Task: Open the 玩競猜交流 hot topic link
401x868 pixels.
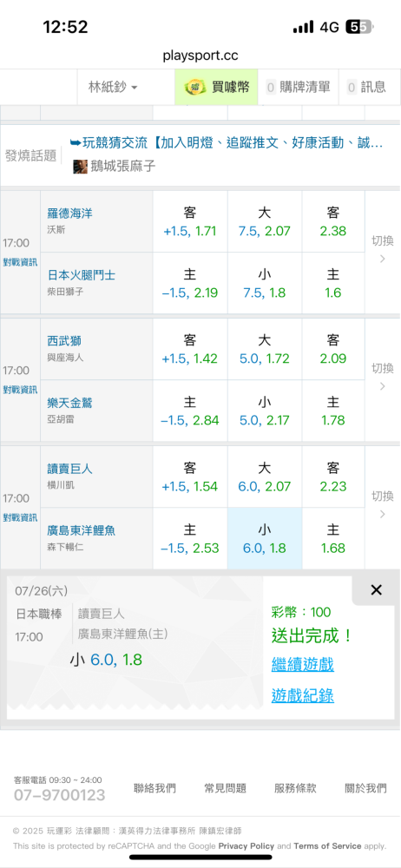Action: pos(226,143)
